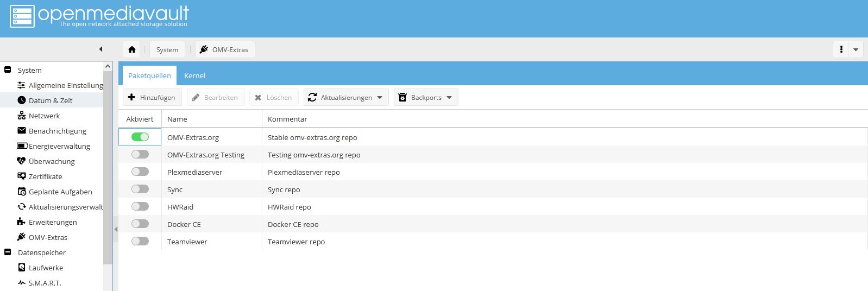Enable the Teamviewer repo toggle
Viewport: 868px width, 291px height.
tap(140, 241)
